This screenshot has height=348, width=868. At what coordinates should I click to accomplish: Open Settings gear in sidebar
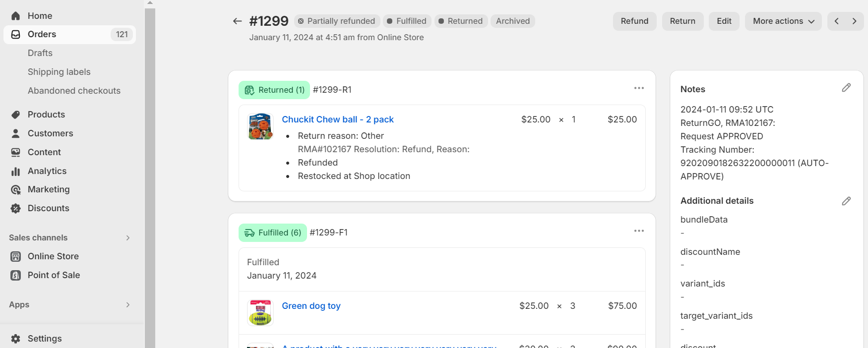point(16,339)
